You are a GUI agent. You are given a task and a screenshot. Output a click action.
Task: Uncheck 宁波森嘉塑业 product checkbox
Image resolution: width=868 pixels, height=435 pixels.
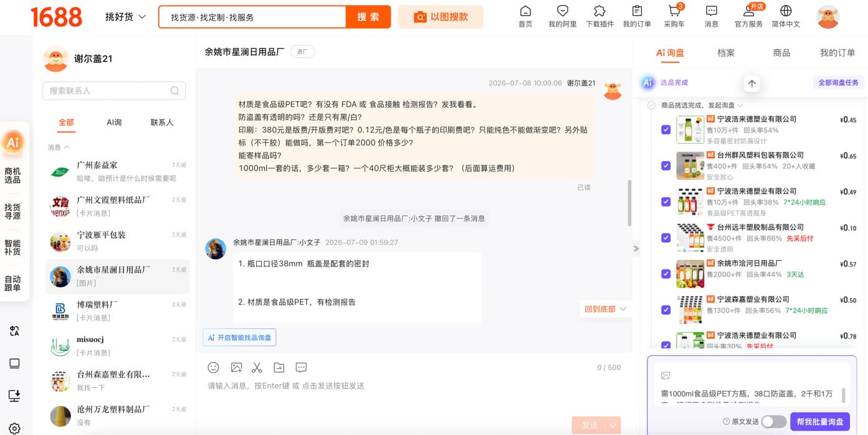tap(666, 309)
